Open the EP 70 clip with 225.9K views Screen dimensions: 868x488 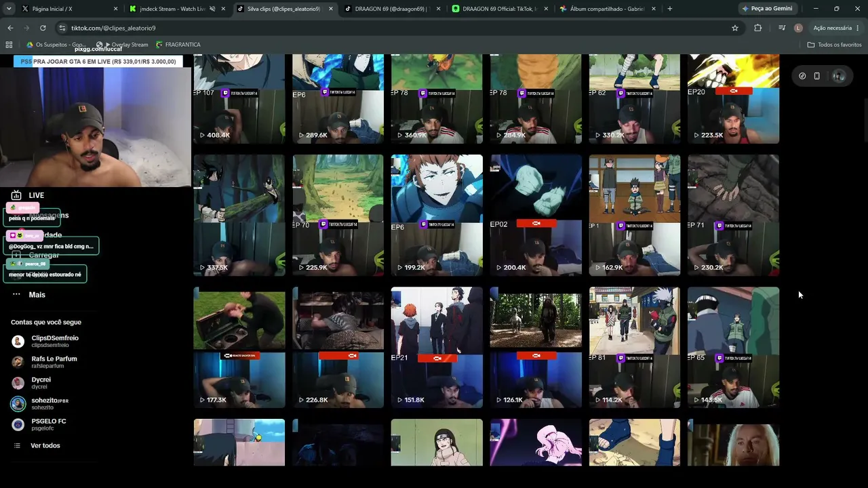tap(338, 215)
